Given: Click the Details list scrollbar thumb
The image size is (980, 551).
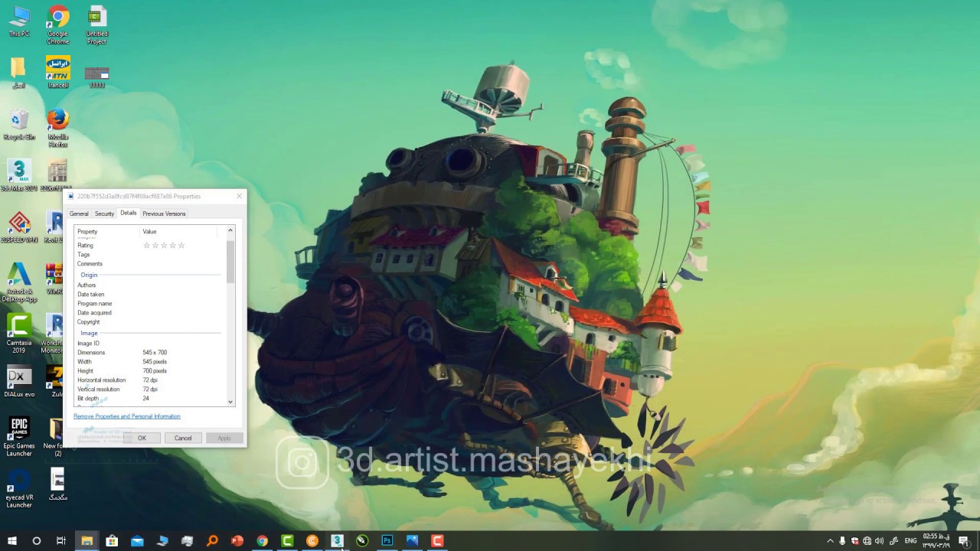Looking at the screenshot, I should coord(230,261).
